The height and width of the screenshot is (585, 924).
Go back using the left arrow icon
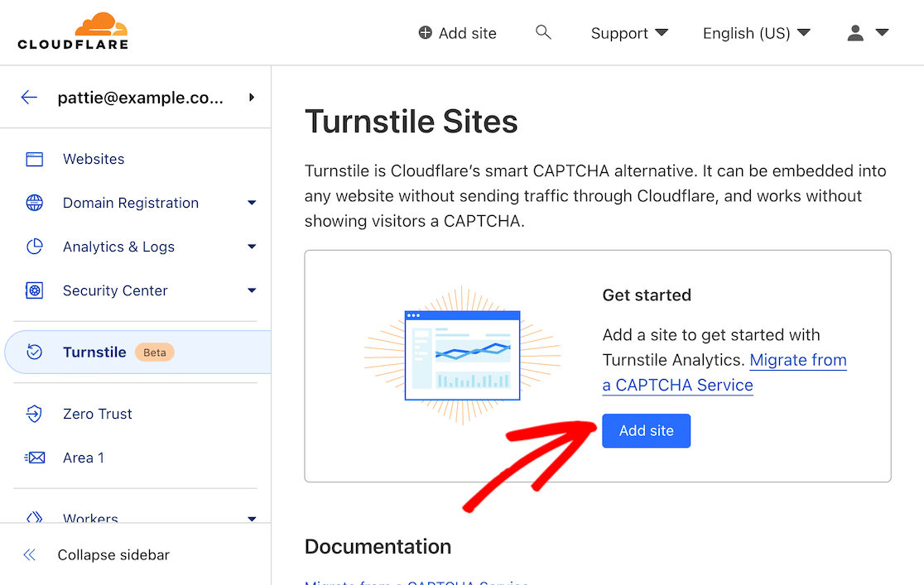tap(29, 97)
